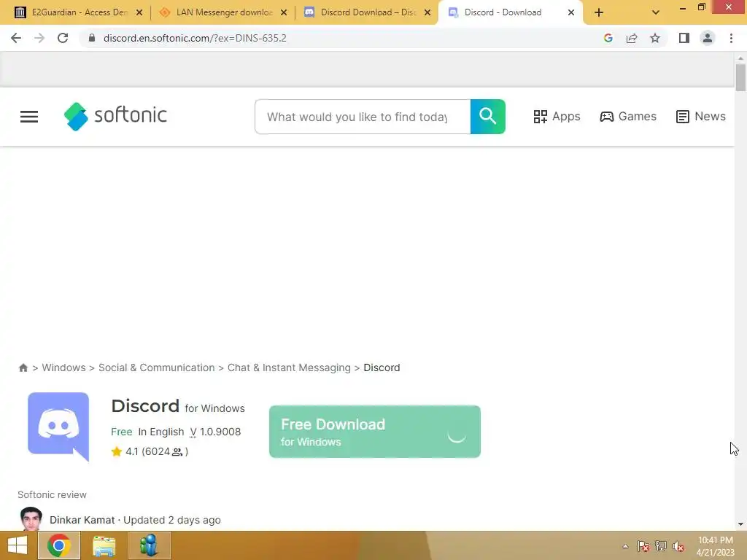Image resolution: width=747 pixels, height=560 pixels.
Task: Close the E2Guardian tab
Action: 139,12
